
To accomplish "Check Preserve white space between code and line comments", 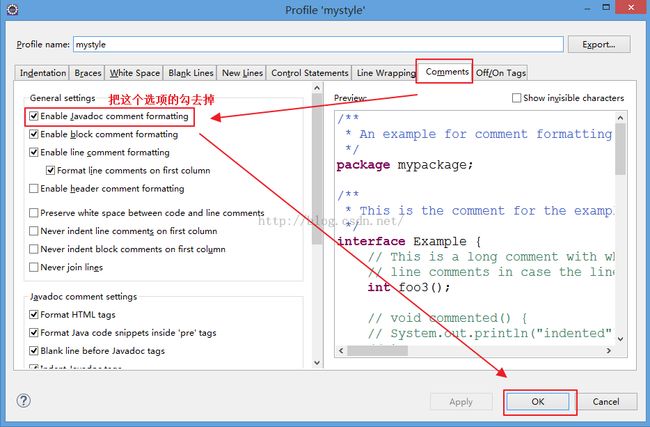I will click(34, 213).
